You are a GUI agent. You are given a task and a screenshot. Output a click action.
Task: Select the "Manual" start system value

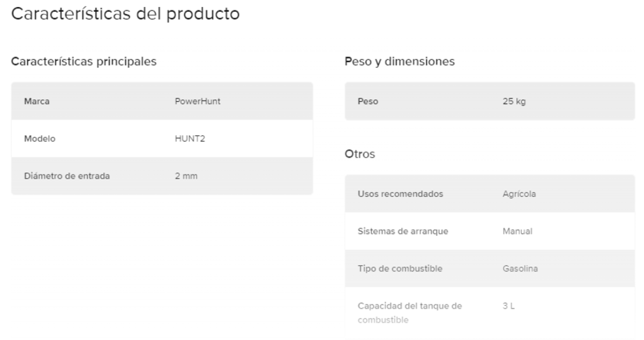[x=518, y=231]
